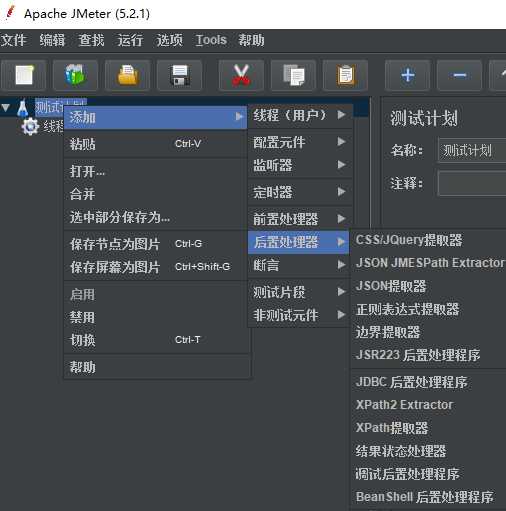506x511 pixels.
Task: Add a JDBC 后置处理程序
Action: click(x=429, y=382)
